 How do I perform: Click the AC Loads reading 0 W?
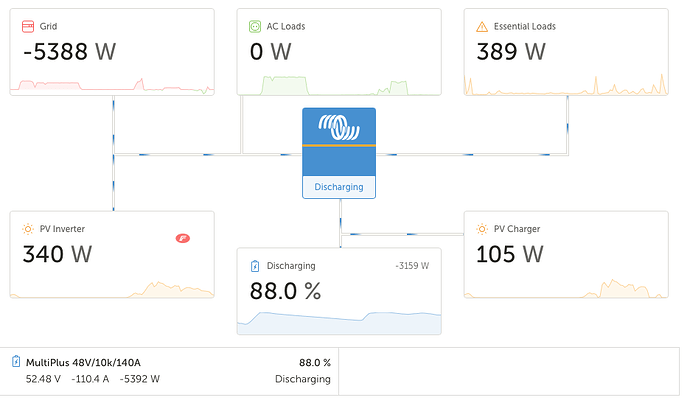click(x=270, y=51)
